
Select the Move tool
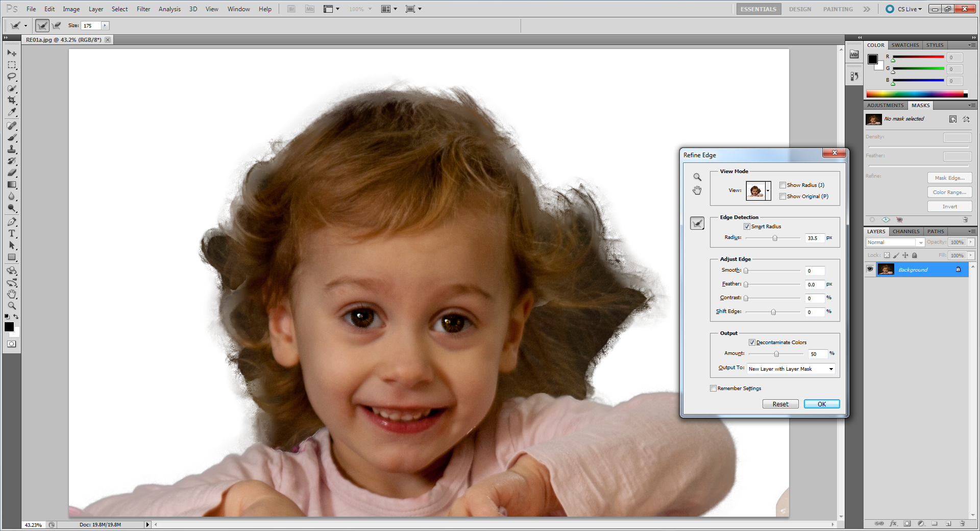pyautogui.click(x=12, y=53)
